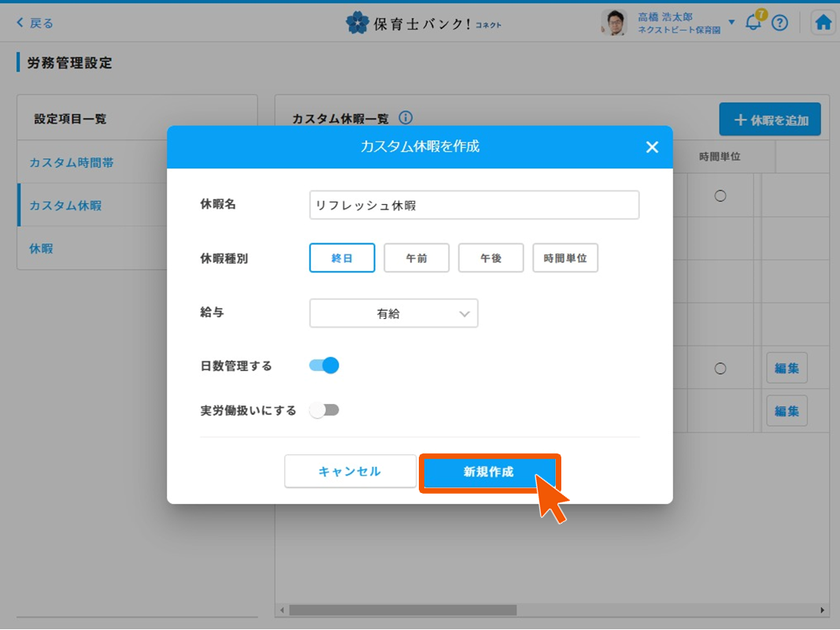Expand the user account menu arrow
The width and height of the screenshot is (840, 630).
pos(731,23)
